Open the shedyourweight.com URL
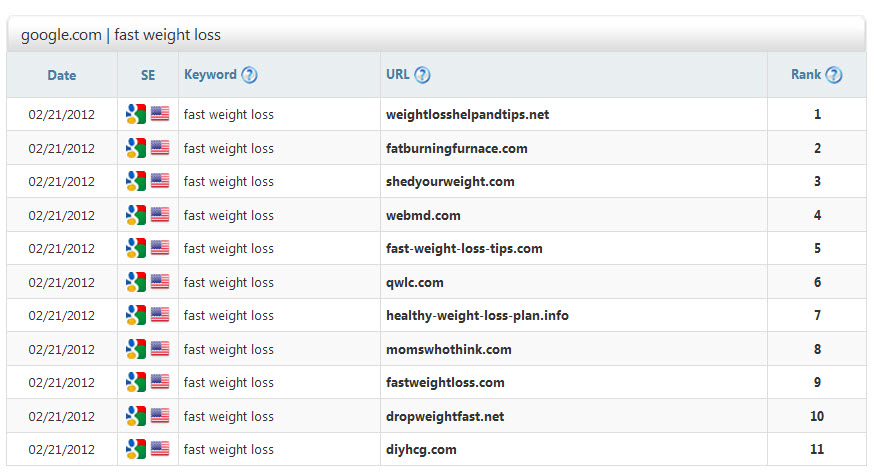Viewport: 874px width, 475px height. click(450, 182)
